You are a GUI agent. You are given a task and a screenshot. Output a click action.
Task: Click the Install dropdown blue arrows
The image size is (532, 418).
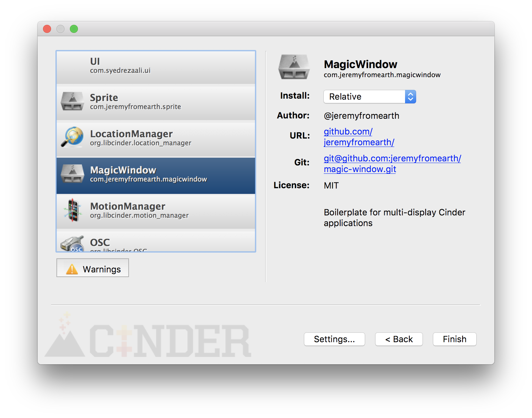[410, 97]
